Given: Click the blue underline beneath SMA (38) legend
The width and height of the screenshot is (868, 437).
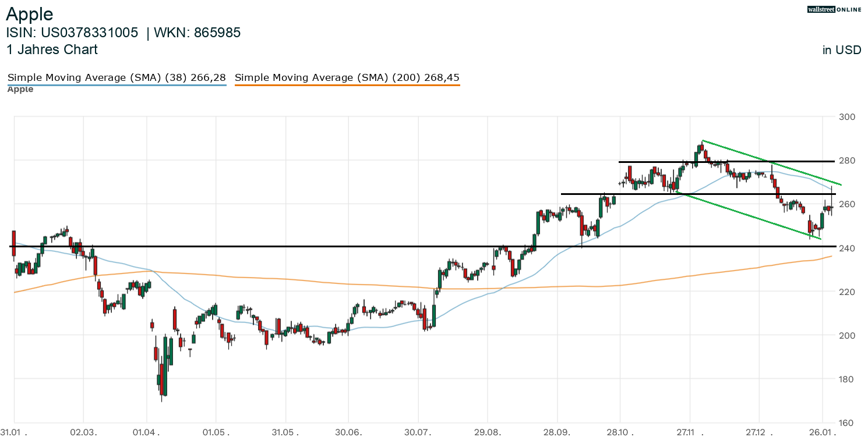Looking at the screenshot, I should [x=117, y=86].
